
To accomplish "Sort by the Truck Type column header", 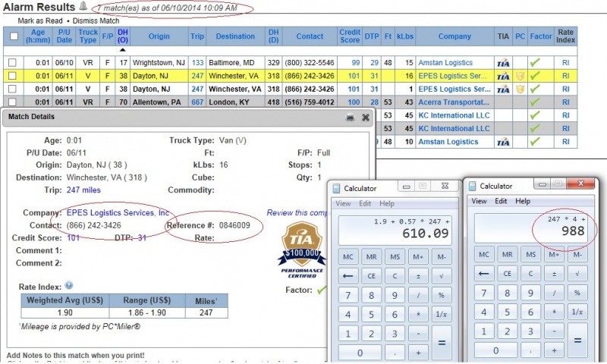I will pos(88,36).
